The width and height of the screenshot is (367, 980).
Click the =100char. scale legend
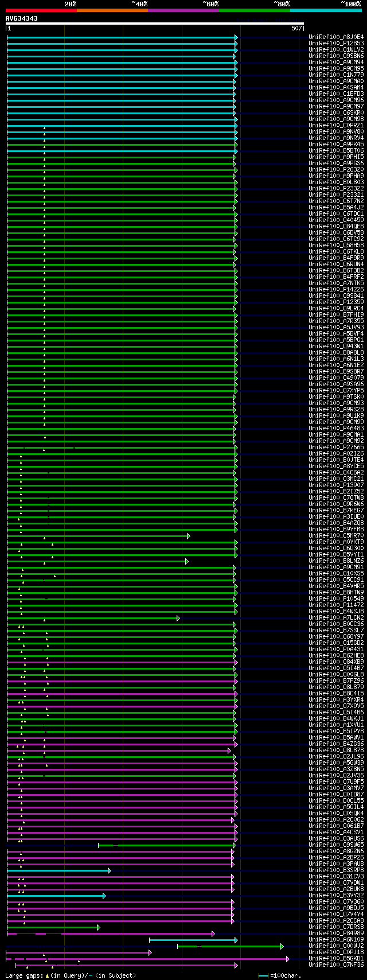click(x=279, y=975)
